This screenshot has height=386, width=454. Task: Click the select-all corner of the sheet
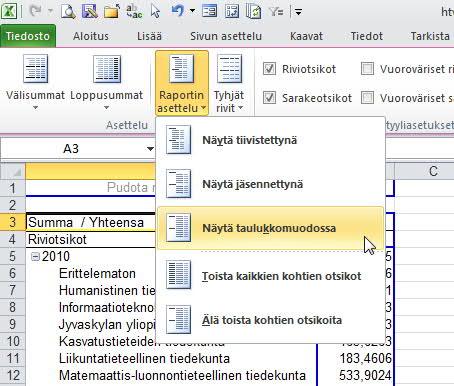pyautogui.click(x=13, y=171)
